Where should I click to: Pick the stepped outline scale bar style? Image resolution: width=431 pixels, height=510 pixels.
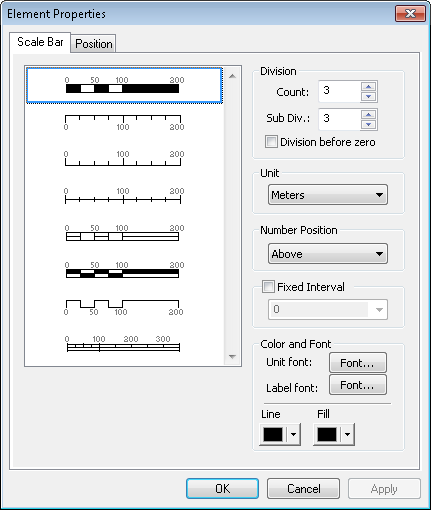(x=123, y=307)
